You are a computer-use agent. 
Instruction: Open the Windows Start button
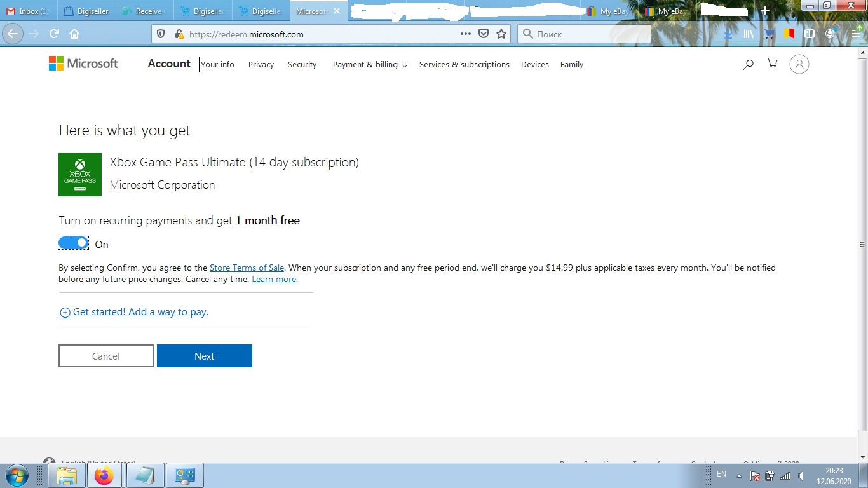pyautogui.click(x=16, y=475)
